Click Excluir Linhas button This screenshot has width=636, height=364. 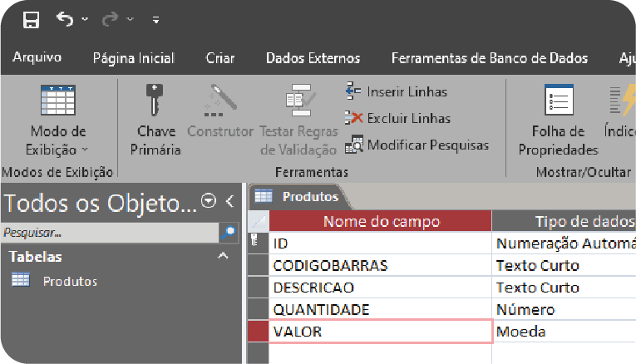[x=398, y=118]
